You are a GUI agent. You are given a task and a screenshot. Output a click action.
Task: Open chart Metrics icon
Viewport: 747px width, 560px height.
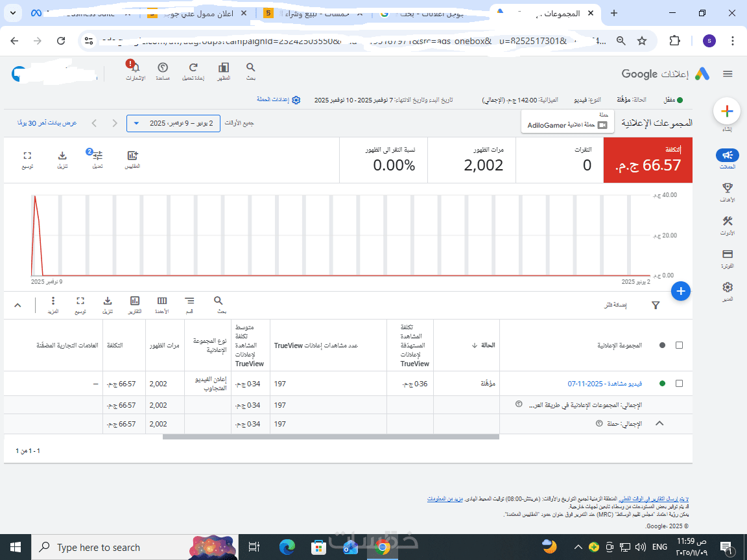tap(132, 156)
